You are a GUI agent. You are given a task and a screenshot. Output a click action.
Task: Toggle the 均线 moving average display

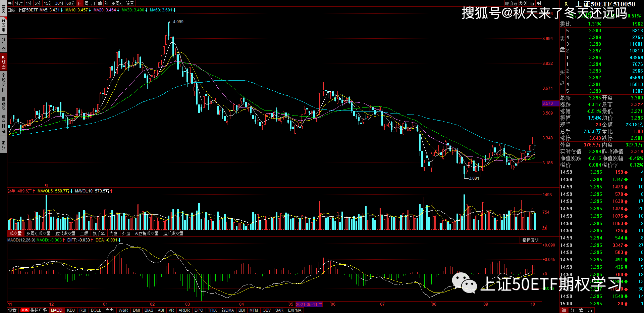[524, 3]
